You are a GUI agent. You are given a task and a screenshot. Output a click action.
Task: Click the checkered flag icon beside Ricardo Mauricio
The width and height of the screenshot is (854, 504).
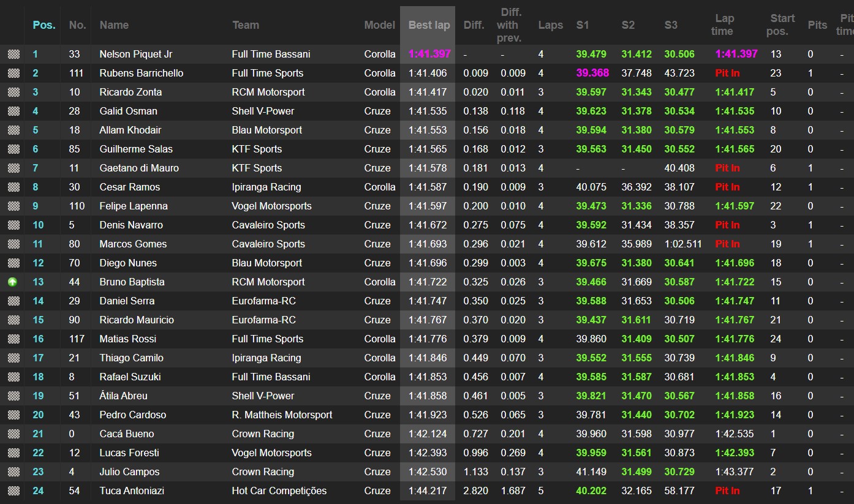(x=13, y=320)
